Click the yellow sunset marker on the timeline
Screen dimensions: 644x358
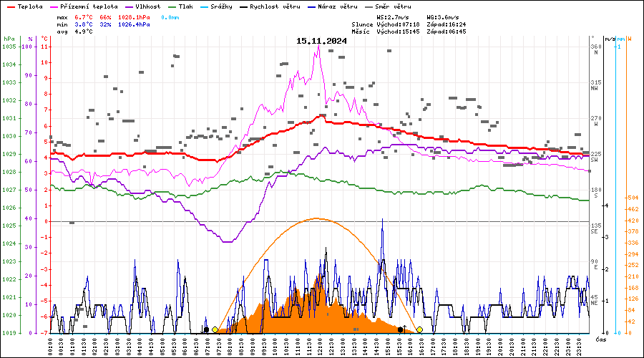point(420,330)
